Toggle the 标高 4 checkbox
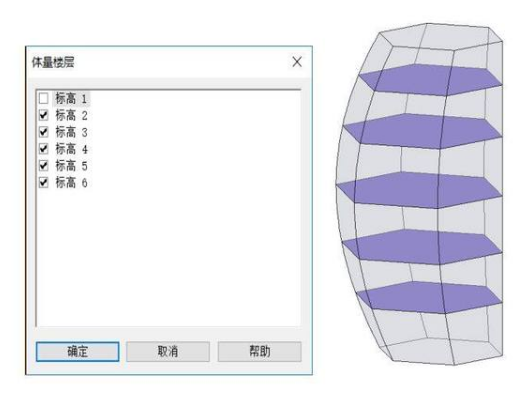The height and width of the screenshot is (400, 519). click(x=43, y=149)
